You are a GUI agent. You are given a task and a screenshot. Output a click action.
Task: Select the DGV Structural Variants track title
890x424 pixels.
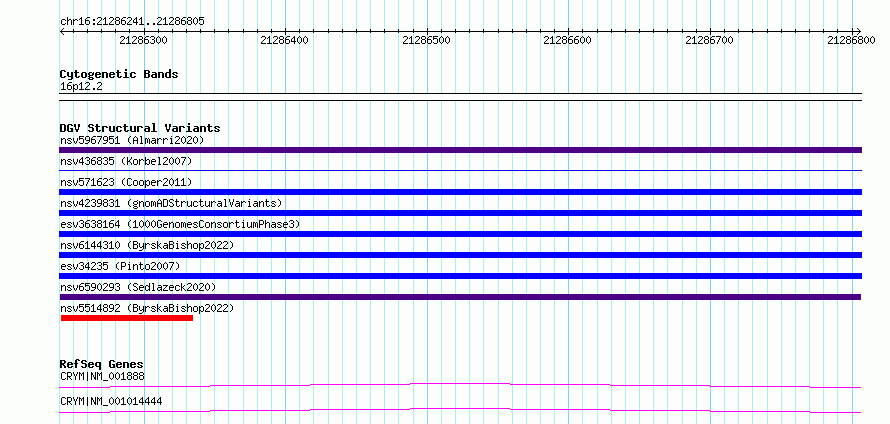tap(140, 128)
